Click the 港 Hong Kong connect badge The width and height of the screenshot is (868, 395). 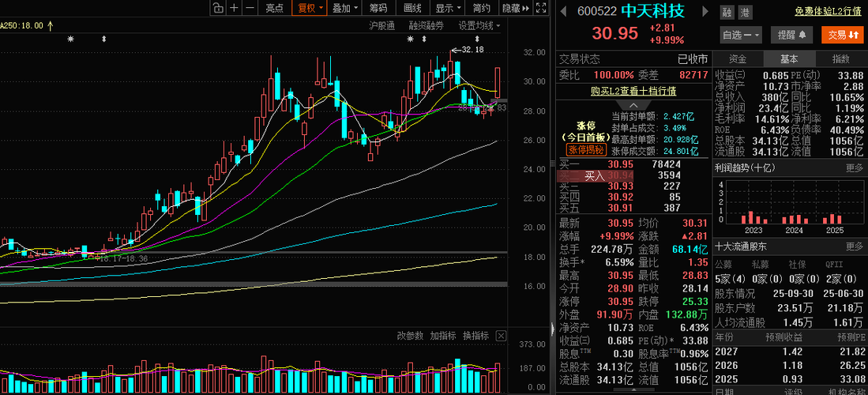click(745, 12)
